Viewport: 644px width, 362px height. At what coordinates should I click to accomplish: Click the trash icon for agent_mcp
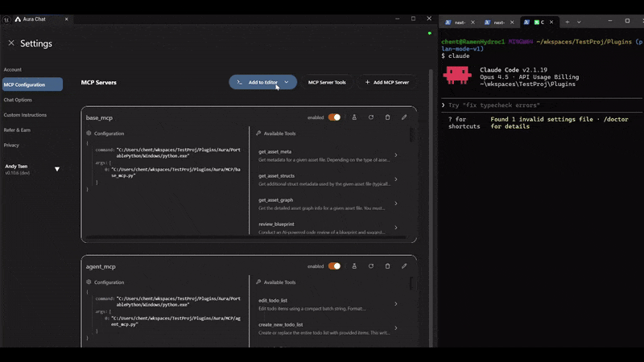pyautogui.click(x=387, y=266)
